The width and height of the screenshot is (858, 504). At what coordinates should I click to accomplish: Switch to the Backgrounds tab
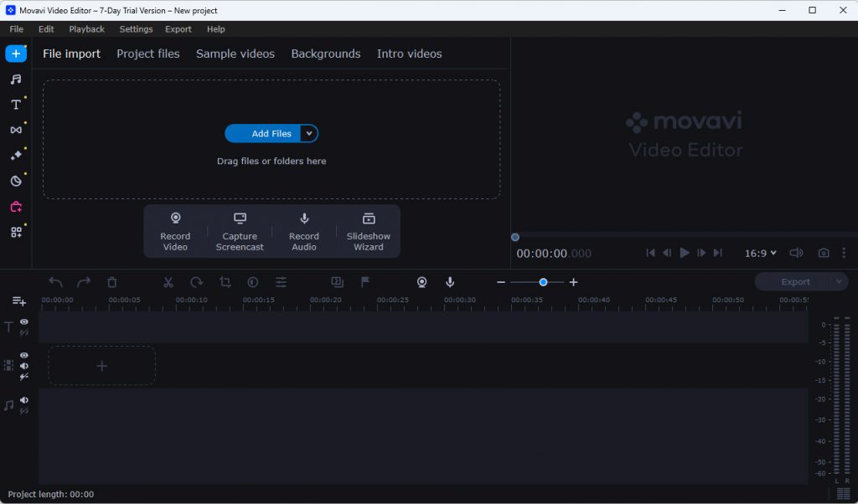pos(326,54)
